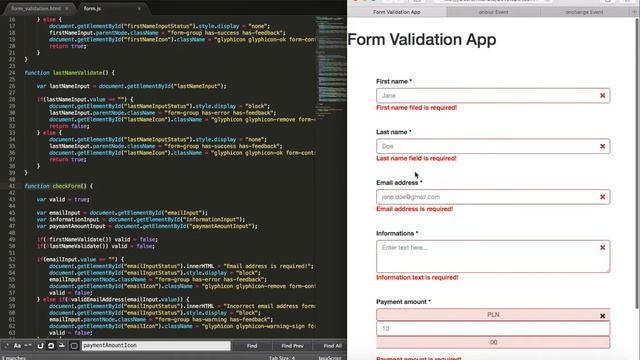Click the 'First name *' label
The width and height of the screenshot is (640, 360).
(394, 82)
